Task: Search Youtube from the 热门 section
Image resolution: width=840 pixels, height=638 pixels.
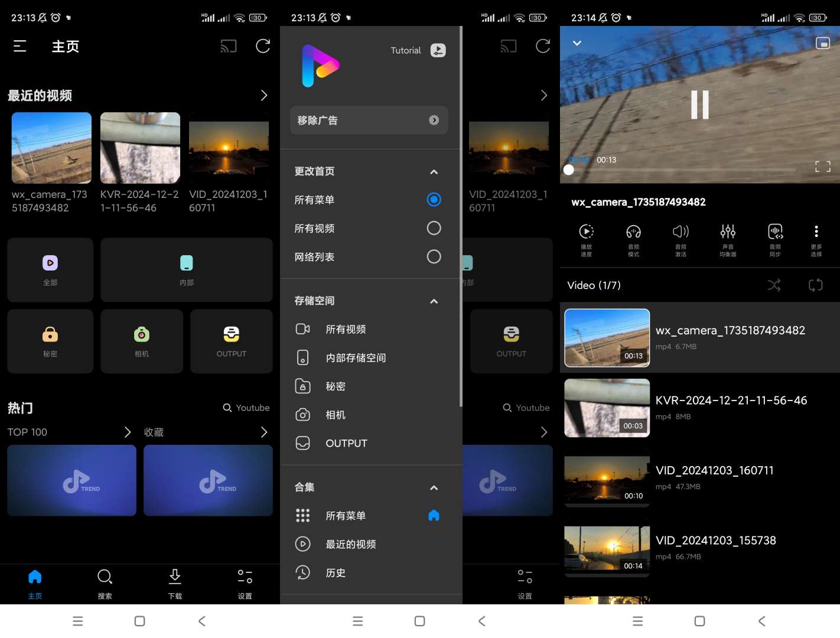Action: pyautogui.click(x=246, y=408)
